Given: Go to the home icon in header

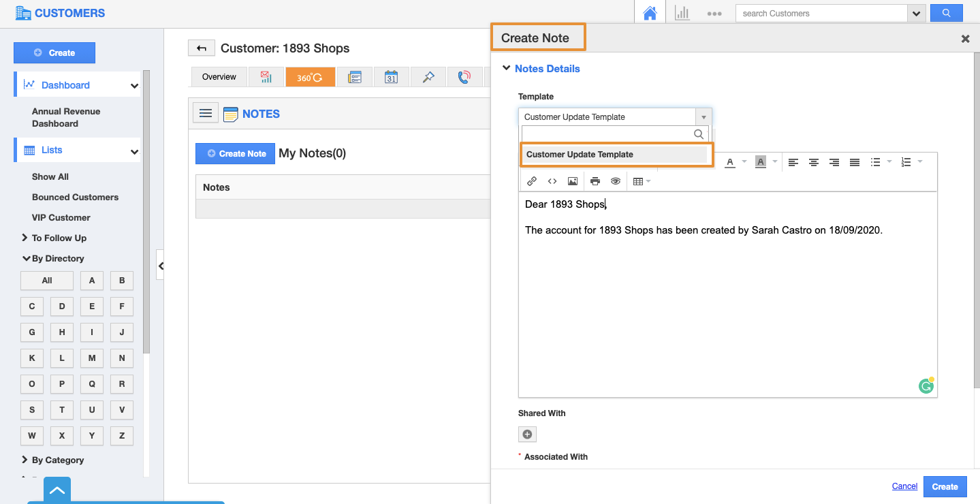Looking at the screenshot, I should tap(650, 14).
